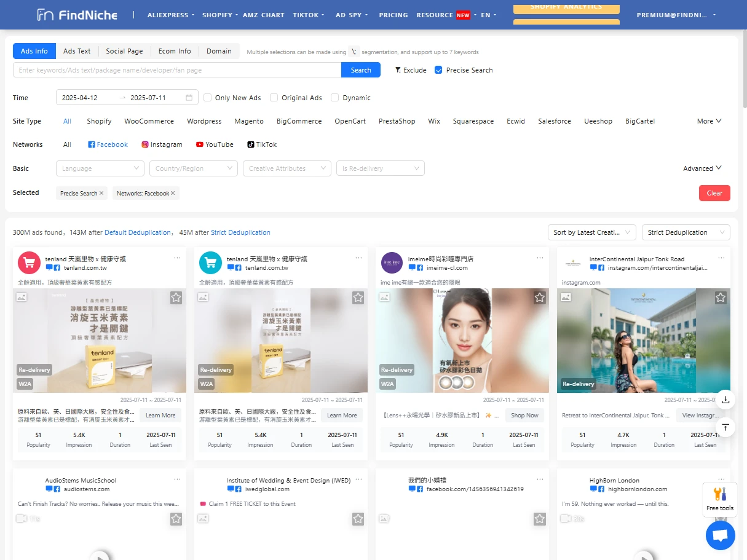Enable the Dynamic checkbox
The width and height of the screenshot is (747, 560).
[x=335, y=98]
